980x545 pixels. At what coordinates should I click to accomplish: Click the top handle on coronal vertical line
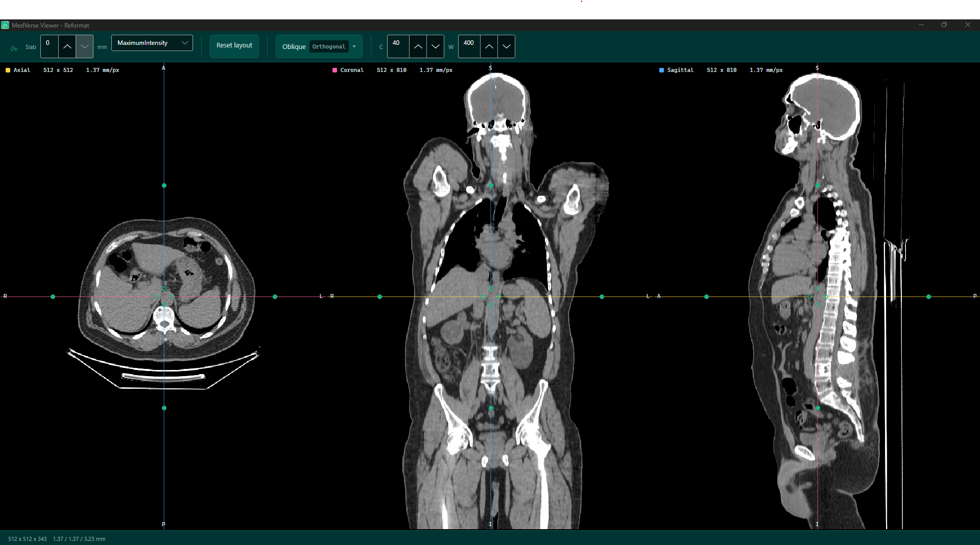(x=491, y=186)
